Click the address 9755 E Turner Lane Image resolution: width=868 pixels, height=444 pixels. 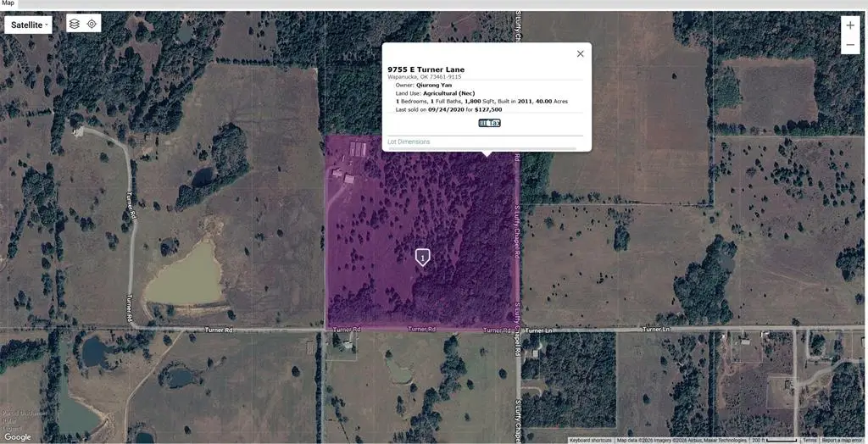[426, 69]
